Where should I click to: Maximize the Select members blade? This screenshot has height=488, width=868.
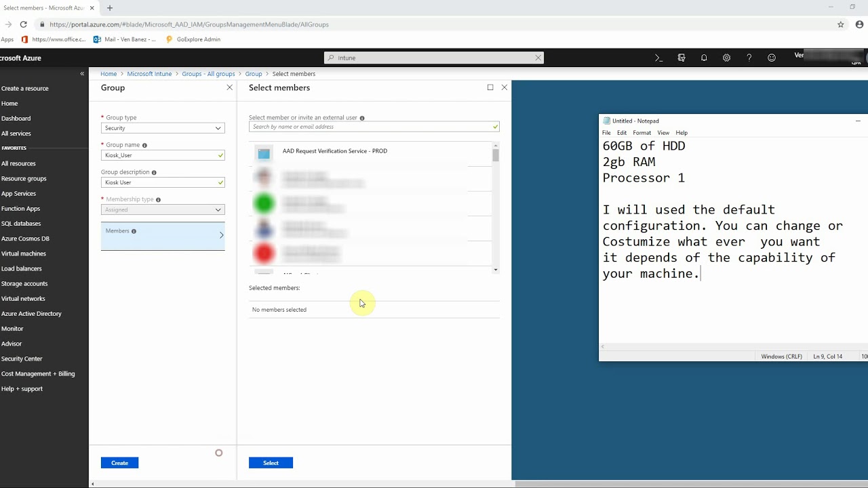pyautogui.click(x=490, y=87)
